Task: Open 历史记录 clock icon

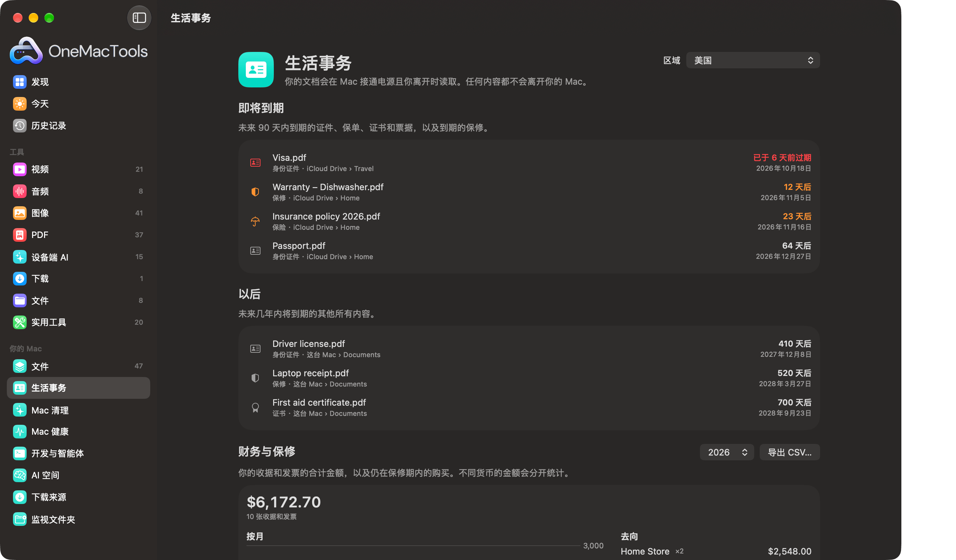Action: click(x=20, y=126)
